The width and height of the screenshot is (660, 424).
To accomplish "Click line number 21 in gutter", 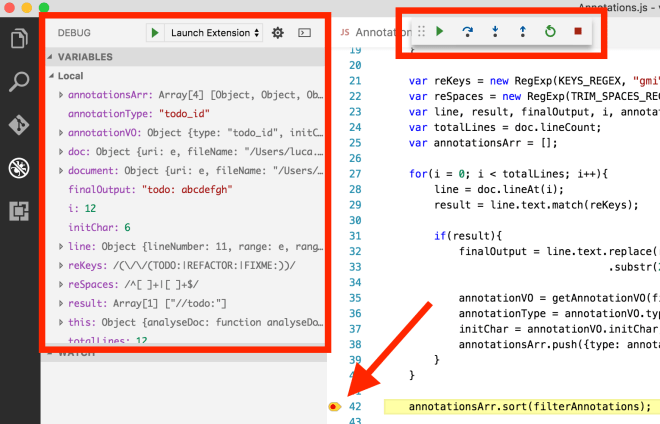I will 355,81.
